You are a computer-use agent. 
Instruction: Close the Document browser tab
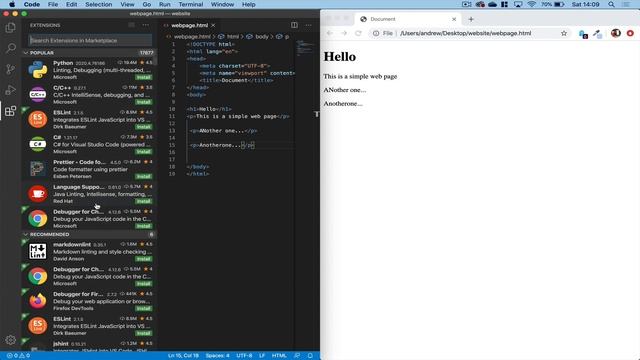(454, 19)
